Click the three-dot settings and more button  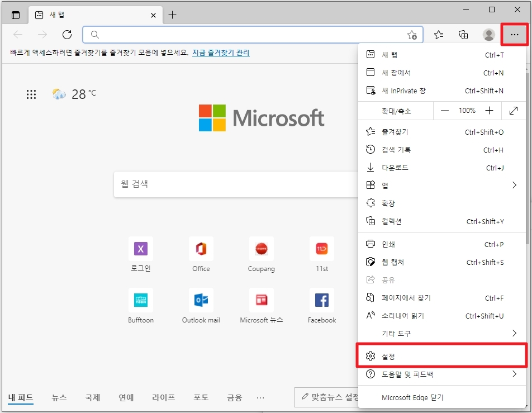514,35
